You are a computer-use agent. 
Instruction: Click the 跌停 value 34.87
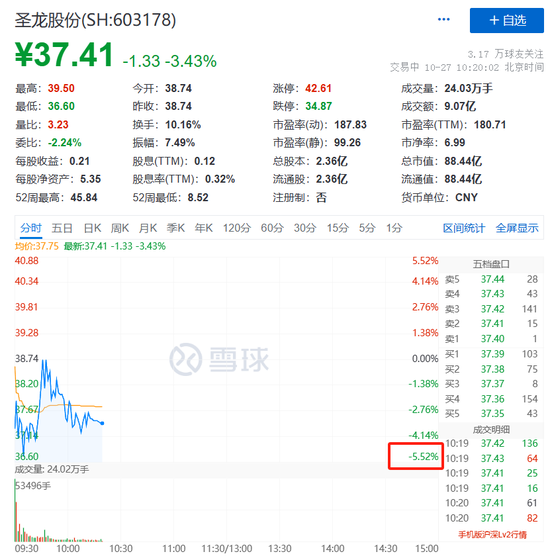319,106
